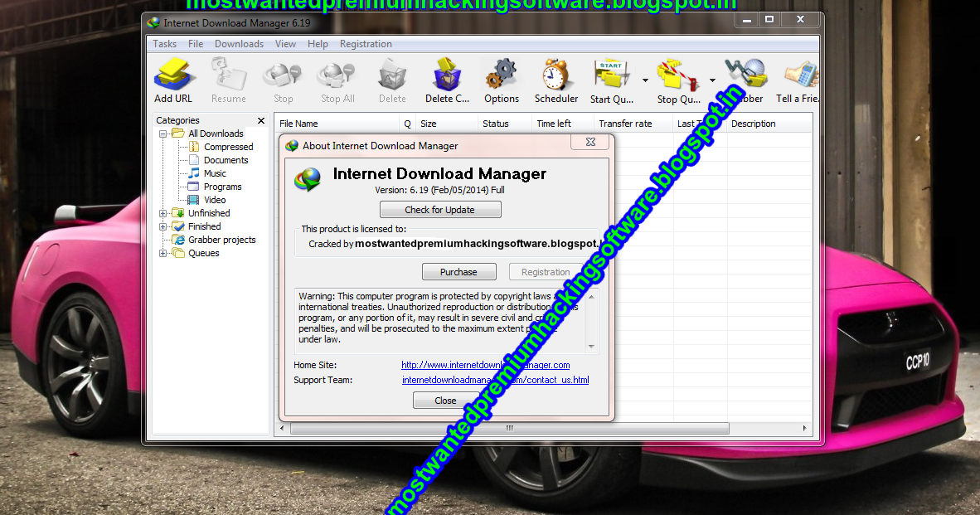980x515 pixels.
Task: Click the Delete Completed toolbar icon
Action: tap(447, 75)
